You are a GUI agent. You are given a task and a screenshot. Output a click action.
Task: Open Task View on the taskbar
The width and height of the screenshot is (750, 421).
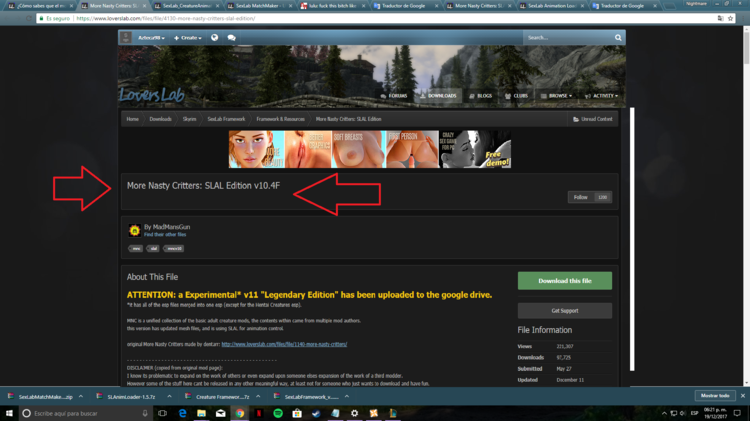click(163, 413)
